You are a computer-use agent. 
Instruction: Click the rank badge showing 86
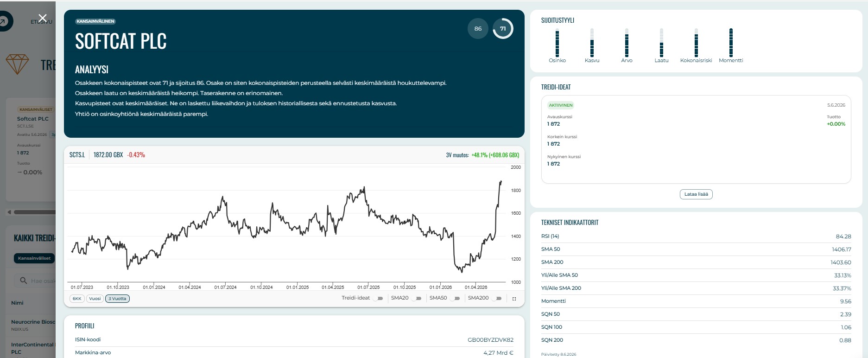point(478,29)
